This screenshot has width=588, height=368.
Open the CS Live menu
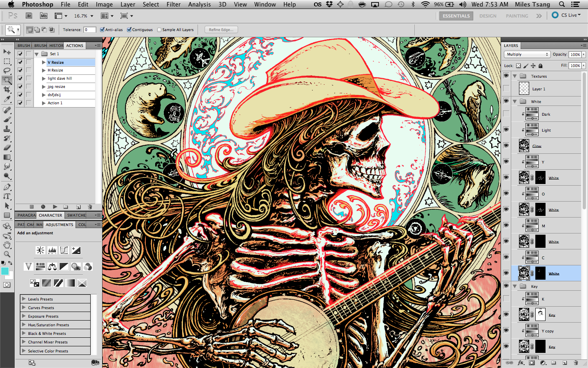point(566,15)
